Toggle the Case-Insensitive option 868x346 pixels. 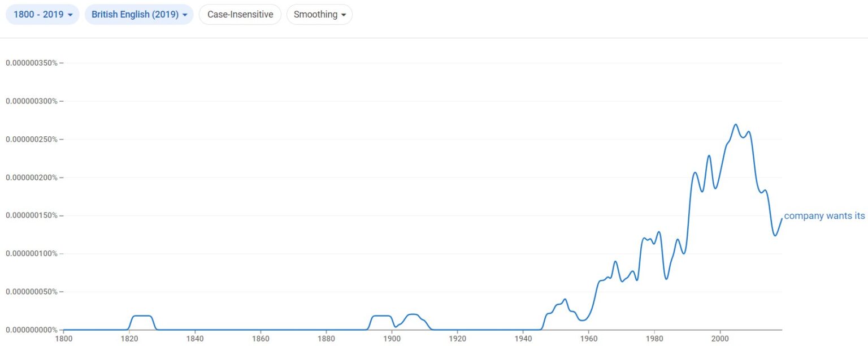click(x=240, y=15)
